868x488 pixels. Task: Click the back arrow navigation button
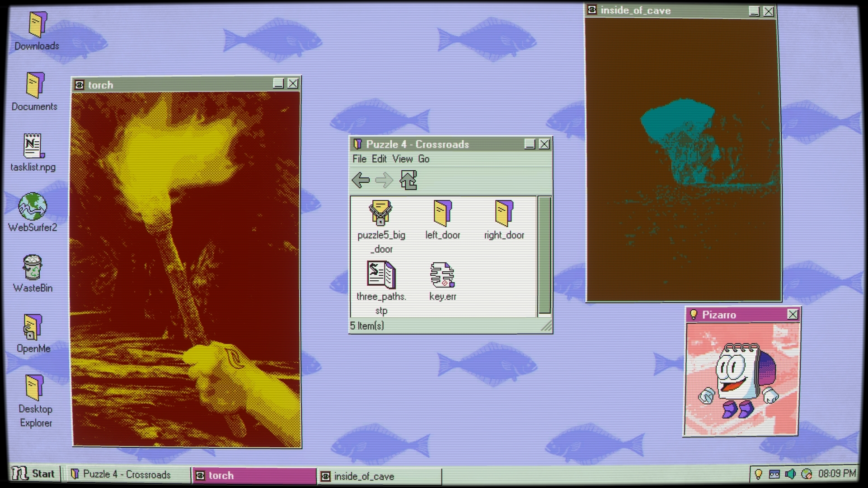click(x=361, y=180)
